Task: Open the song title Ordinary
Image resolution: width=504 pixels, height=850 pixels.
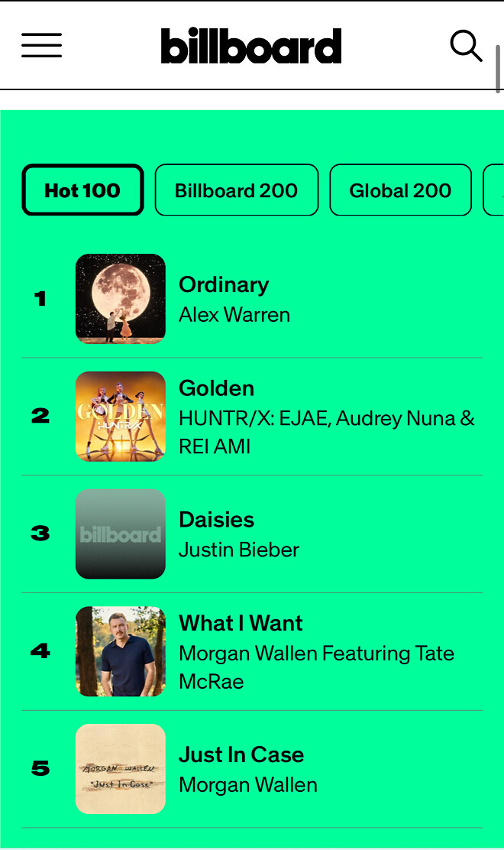Action: click(224, 284)
